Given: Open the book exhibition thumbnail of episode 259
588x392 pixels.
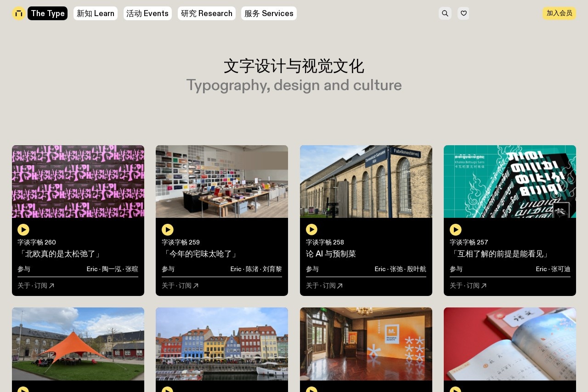Looking at the screenshot, I should [222, 182].
